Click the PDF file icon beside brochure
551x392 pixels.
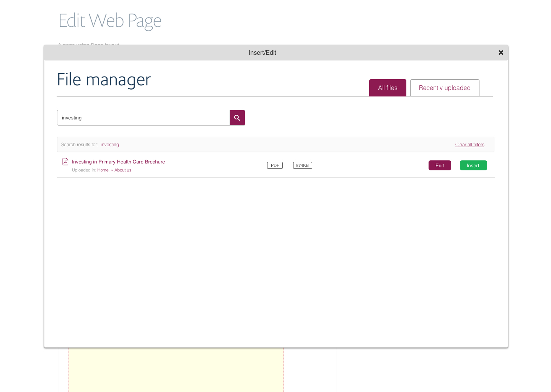(x=65, y=162)
